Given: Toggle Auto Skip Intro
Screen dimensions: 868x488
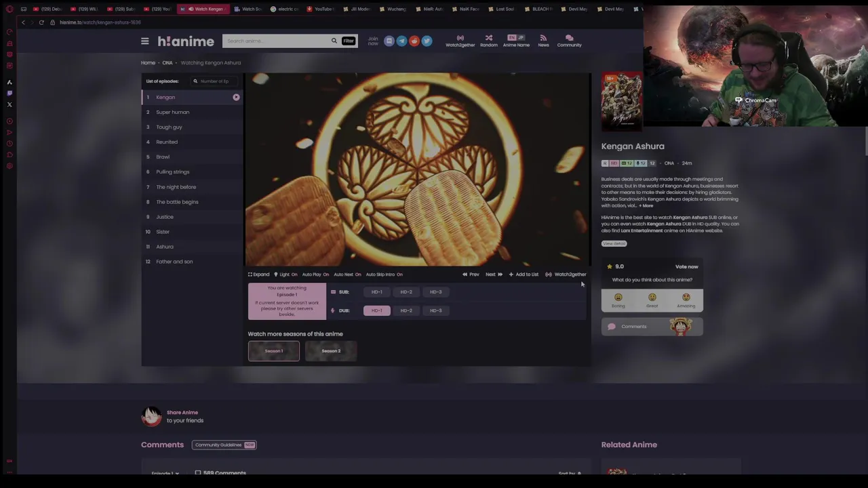Looking at the screenshot, I should pyautogui.click(x=384, y=274).
